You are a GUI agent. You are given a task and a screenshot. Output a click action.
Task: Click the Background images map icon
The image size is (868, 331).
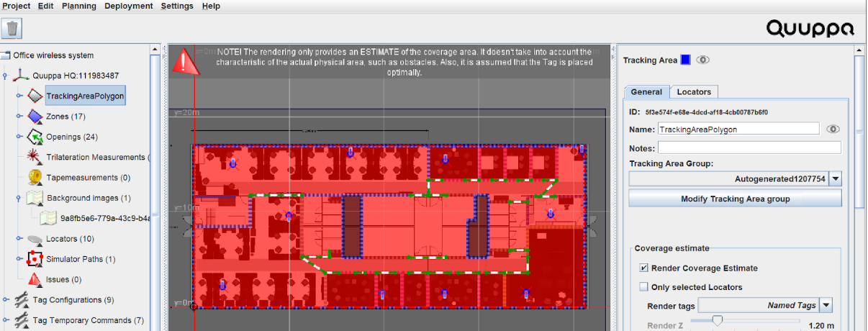35,197
